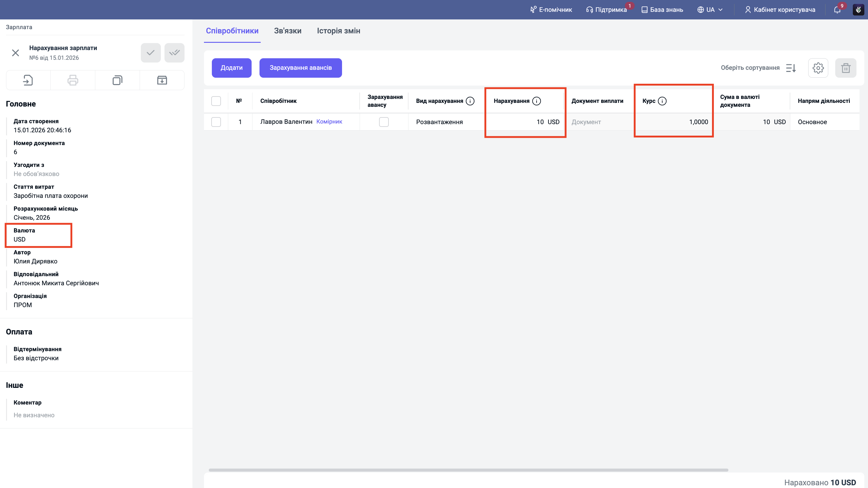Open the notifications bell icon
This screenshot has height=488, width=868.
(837, 10)
